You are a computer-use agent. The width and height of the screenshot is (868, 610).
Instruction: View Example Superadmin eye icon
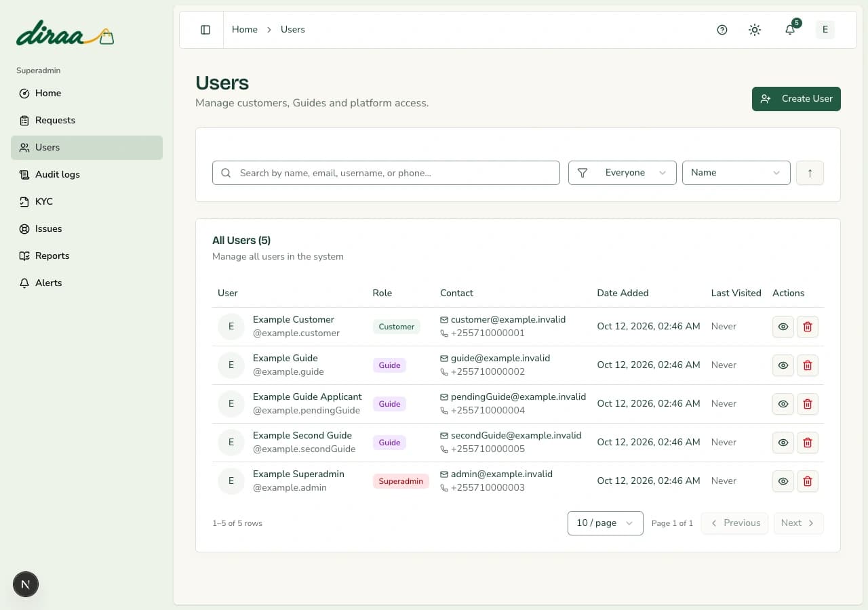coord(783,481)
